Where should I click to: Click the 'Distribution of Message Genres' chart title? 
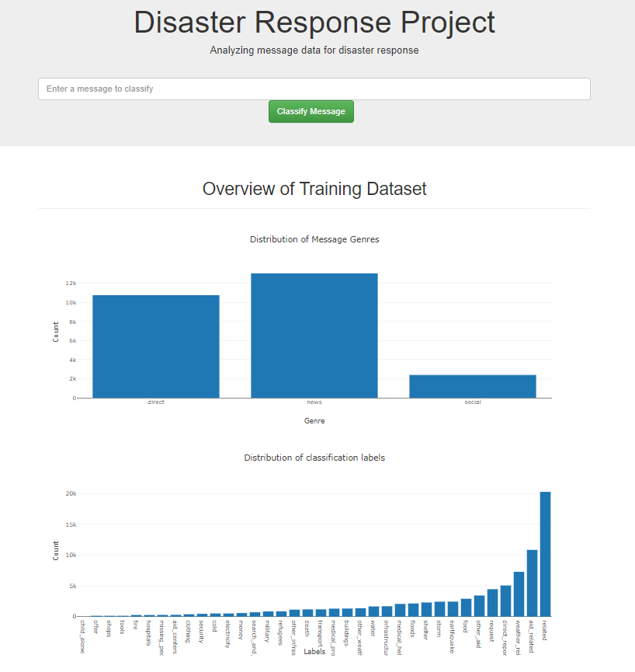[x=314, y=239]
